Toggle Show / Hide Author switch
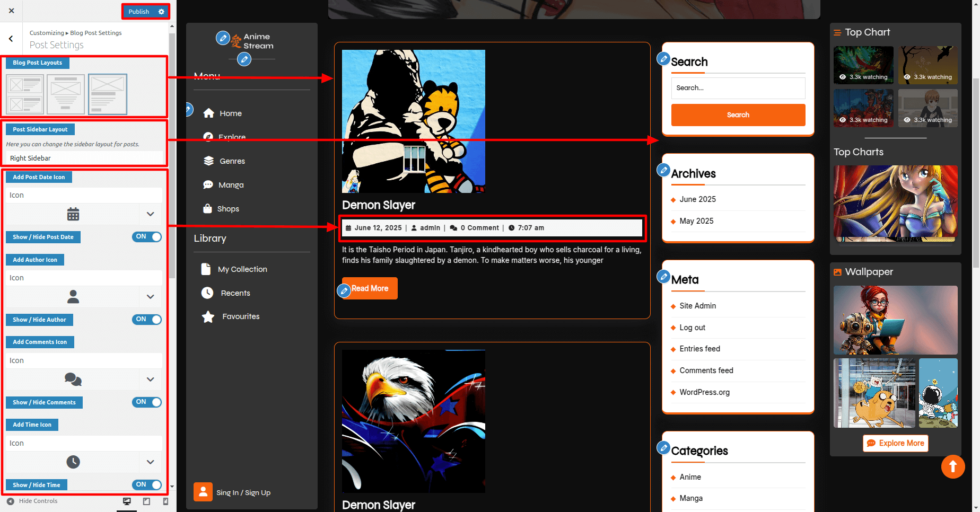Viewport: 980px width, 512px height. coord(147,320)
